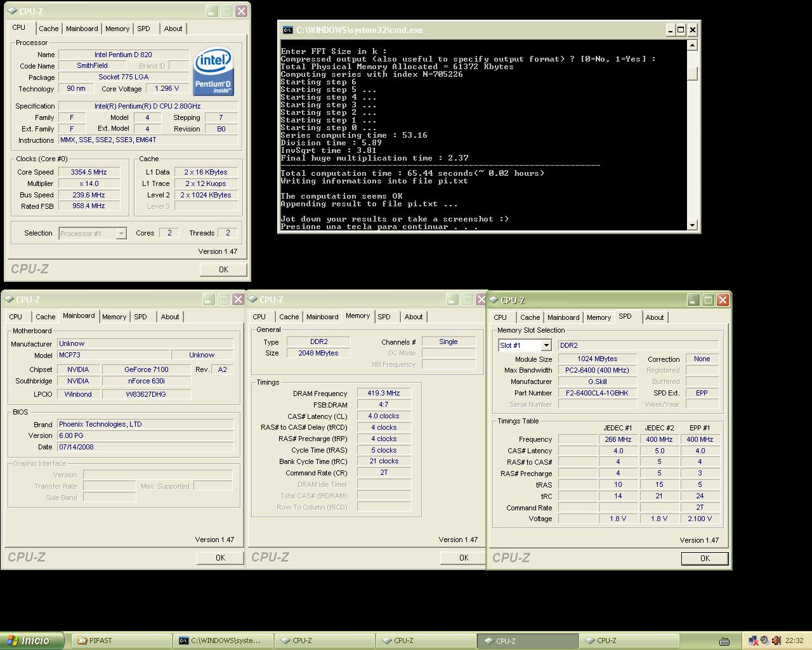Open the Cache tab in top CPU-Z window

(x=48, y=29)
